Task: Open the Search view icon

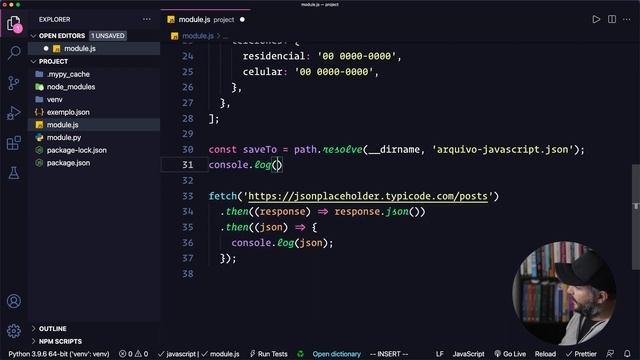Action: coord(14,53)
